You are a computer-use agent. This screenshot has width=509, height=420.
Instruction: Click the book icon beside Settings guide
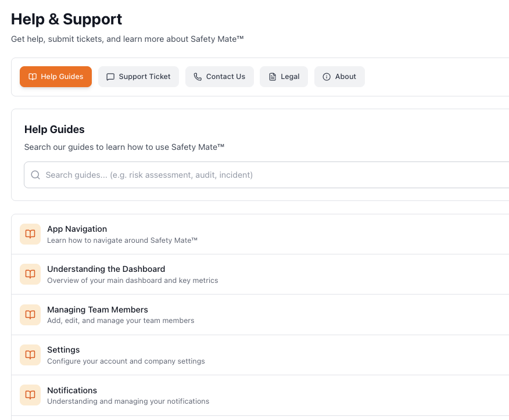pyautogui.click(x=30, y=355)
